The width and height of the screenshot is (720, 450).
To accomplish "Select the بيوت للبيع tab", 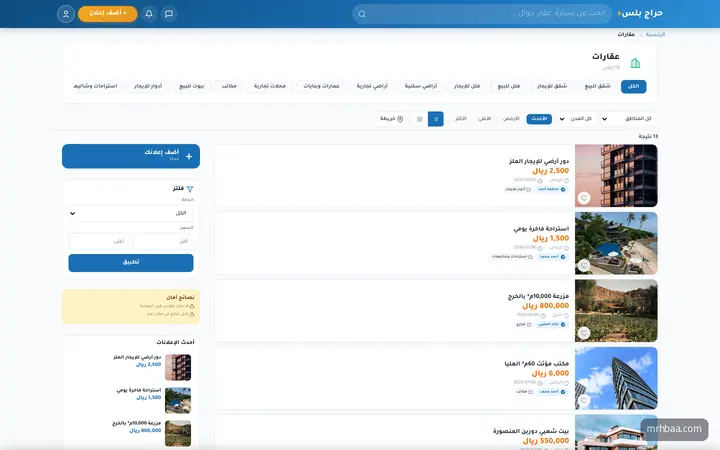I will pyautogui.click(x=191, y=86).
